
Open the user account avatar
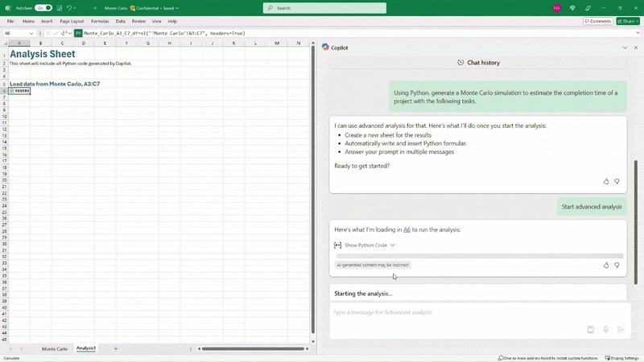pos(556,8)
